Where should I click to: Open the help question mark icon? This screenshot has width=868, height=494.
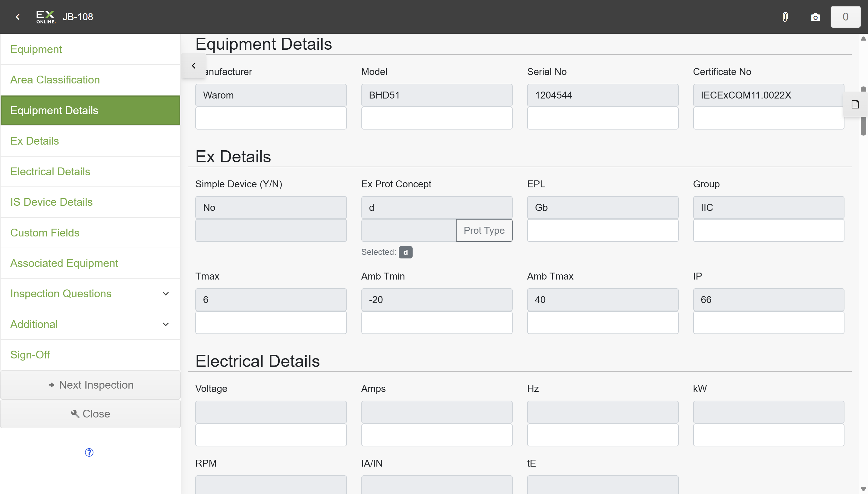89,452
